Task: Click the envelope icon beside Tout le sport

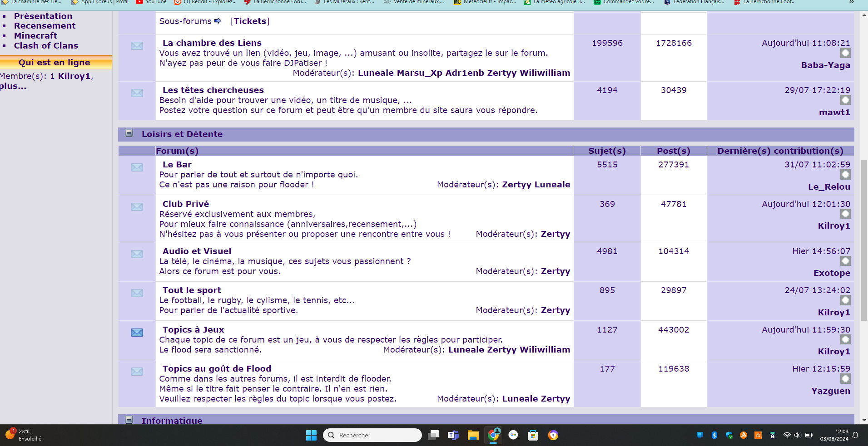Action: [x=137, y=293]
